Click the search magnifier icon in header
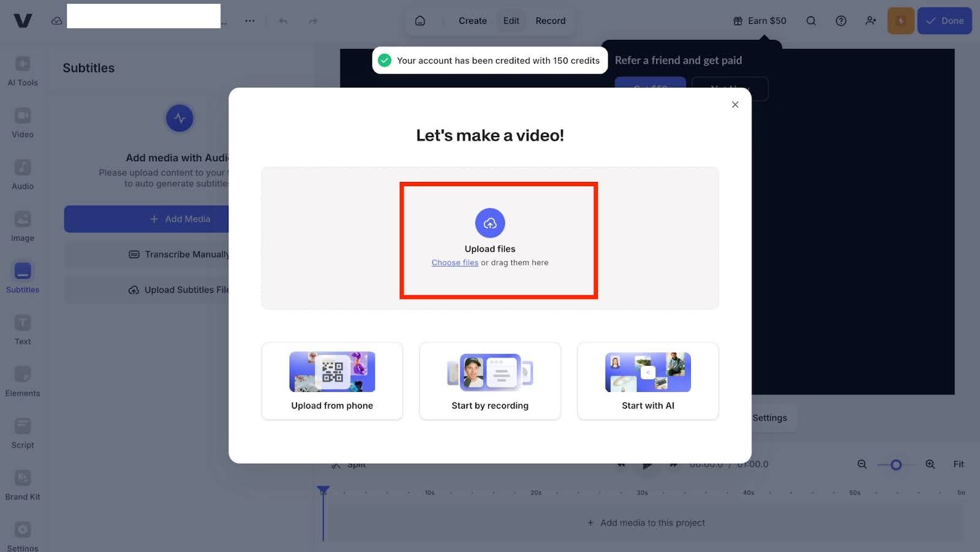The image size is (980, 552). 811,21
